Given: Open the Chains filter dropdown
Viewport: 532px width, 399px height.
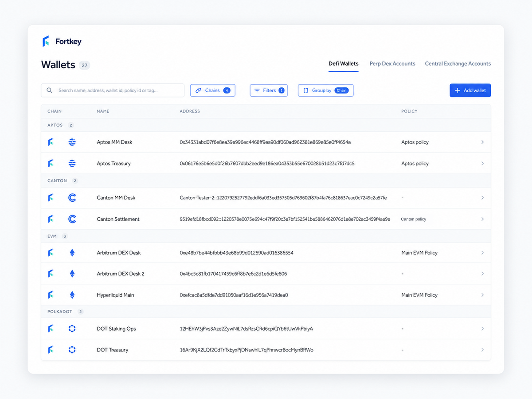Looking at the screenshot, I should [213, 90].
